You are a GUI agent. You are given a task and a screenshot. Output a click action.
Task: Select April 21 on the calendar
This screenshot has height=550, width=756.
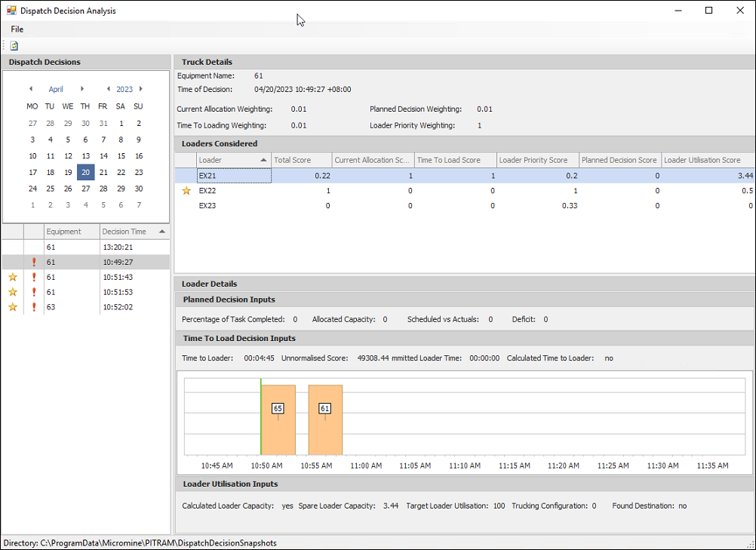click(x=103, y=172)
